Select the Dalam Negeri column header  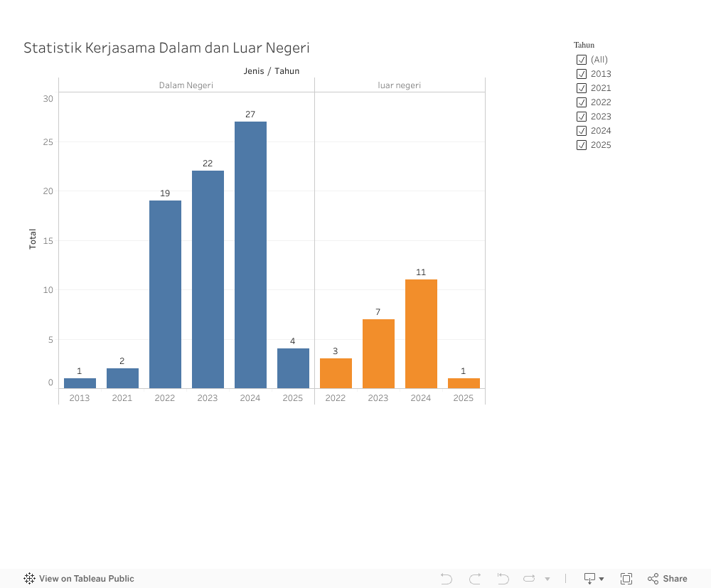[186, 85]
